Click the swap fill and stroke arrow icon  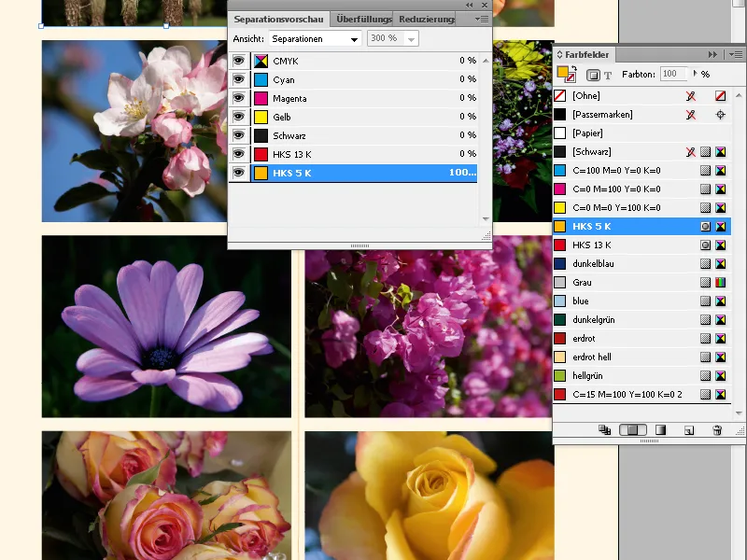tap(572, 66)
